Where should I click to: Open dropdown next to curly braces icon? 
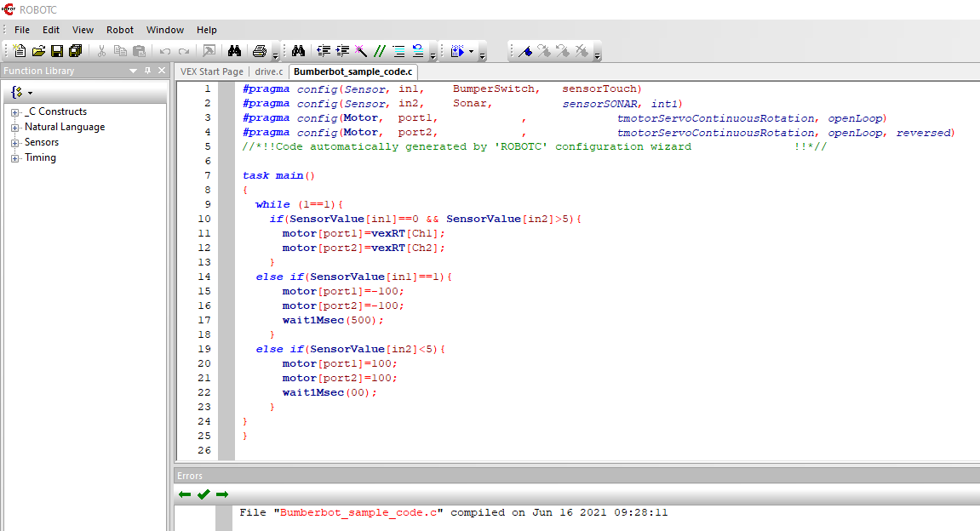coord(30,93)
